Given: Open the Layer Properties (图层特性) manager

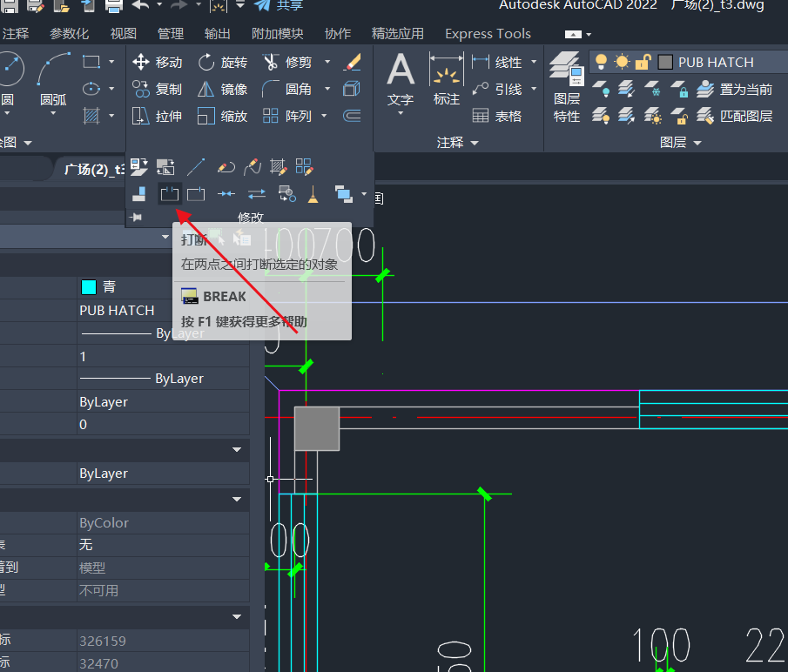Looking at the screenshot, I should point(566,87).
